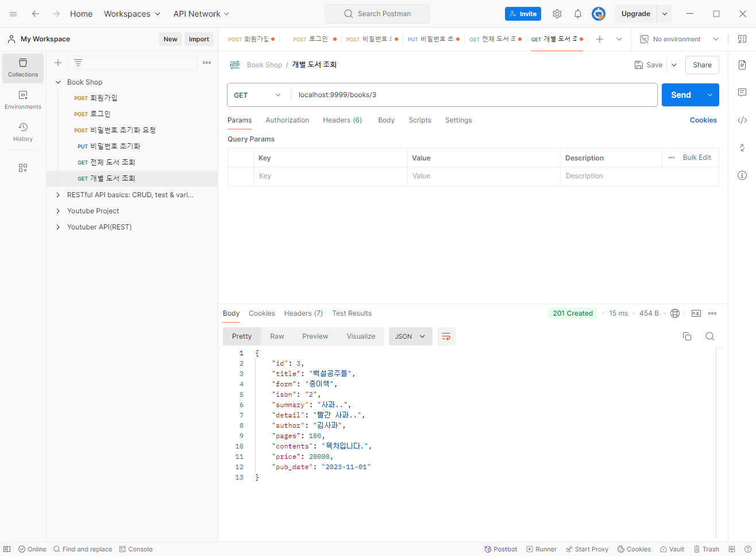The height and width of the screenshot is (556, 756).
Task: Toggle line wrap in response
Action: point(446,336)
